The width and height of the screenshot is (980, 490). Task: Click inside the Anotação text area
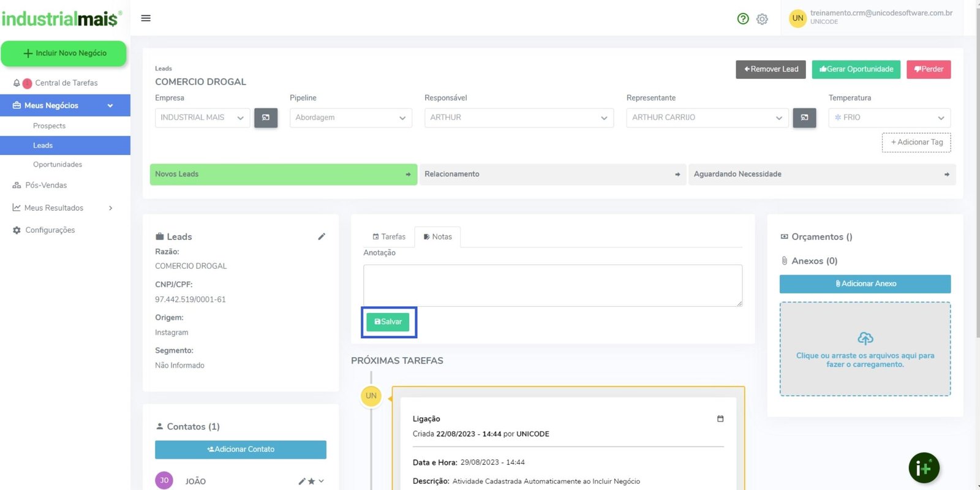(x=552, y=285)
